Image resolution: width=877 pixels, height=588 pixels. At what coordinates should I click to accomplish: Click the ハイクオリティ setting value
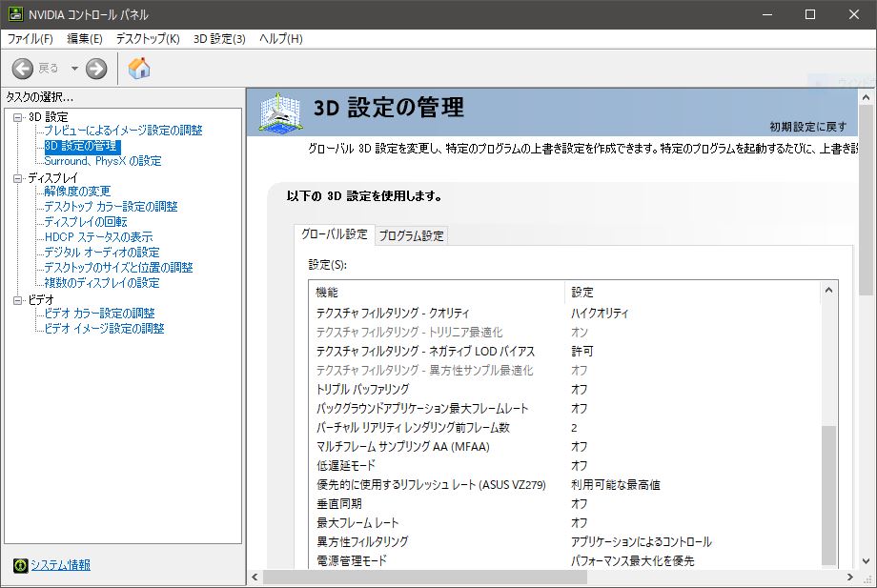click(600, 313)
